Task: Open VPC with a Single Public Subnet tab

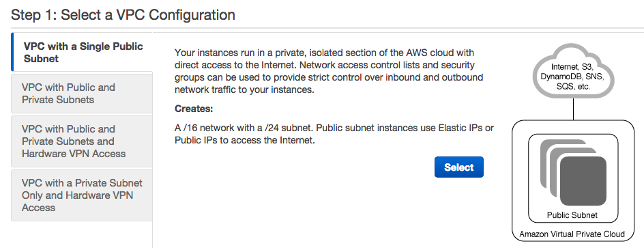Action: (x=82, y=52)
